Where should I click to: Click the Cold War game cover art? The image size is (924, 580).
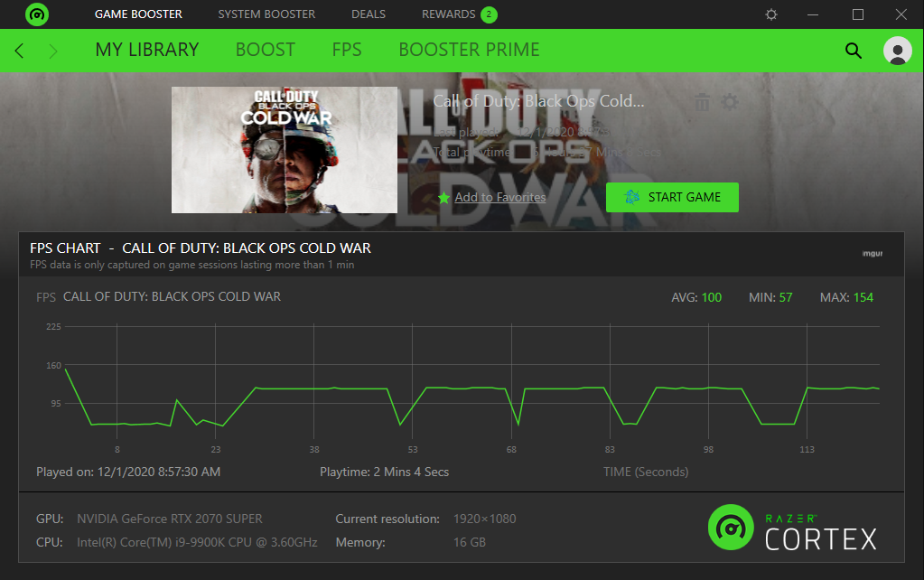[x=284, y=150]
